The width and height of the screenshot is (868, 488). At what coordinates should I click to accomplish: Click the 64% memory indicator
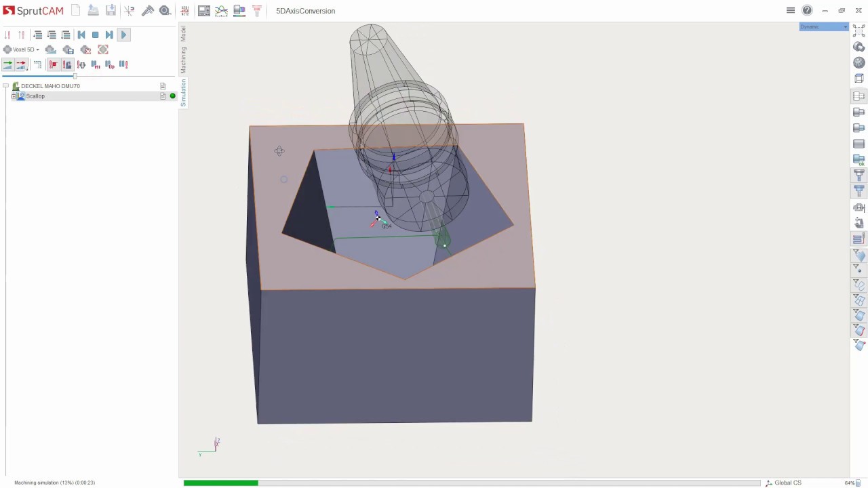[851, 483]
